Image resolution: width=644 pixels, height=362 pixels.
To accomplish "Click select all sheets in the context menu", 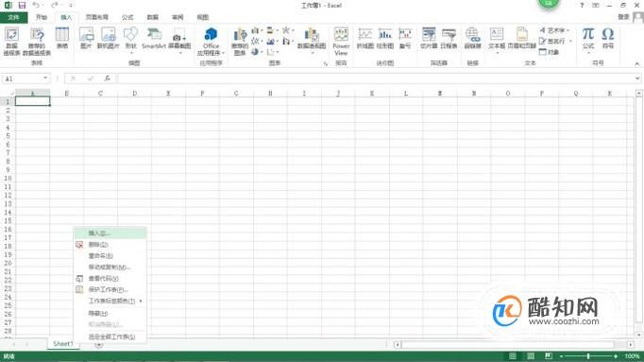I will pyautogui.click(x=110, y=336).
